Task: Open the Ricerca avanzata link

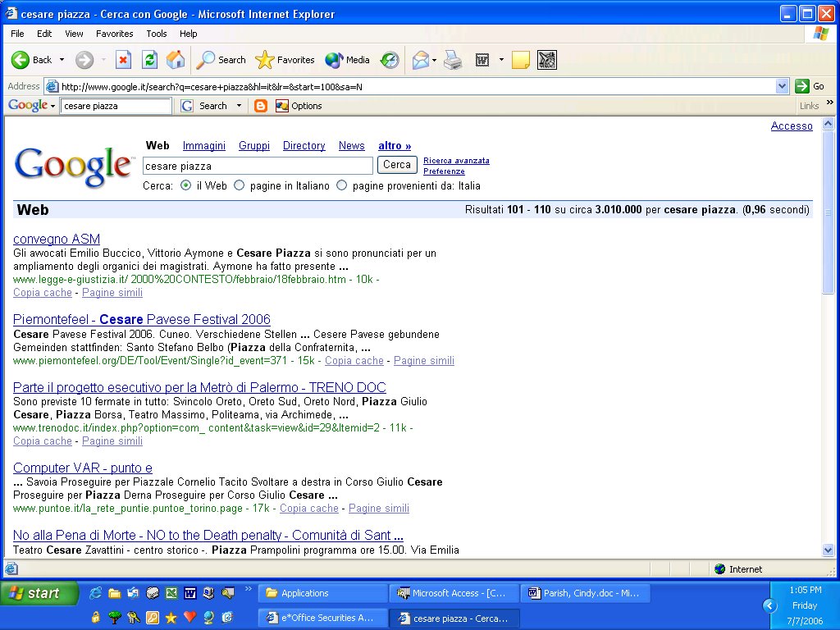Action: [456, 161]
